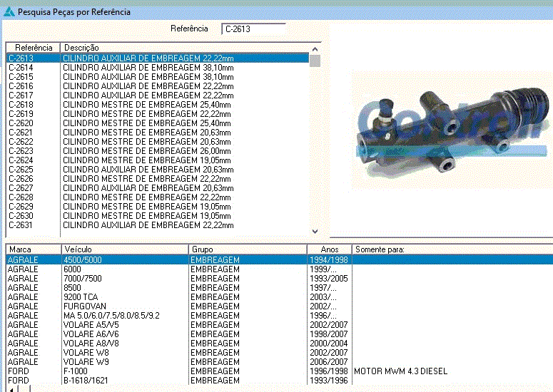Click the Grupo column header
The height and width of the screenshot is (392, 553).
[x=247, y=249]
